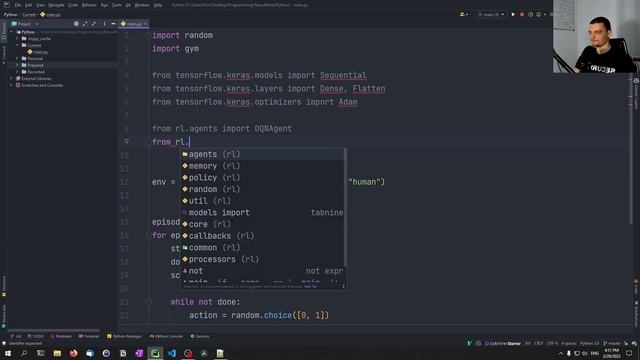Choose 'policy (rl)' completion suggestion

coord(262,178)
